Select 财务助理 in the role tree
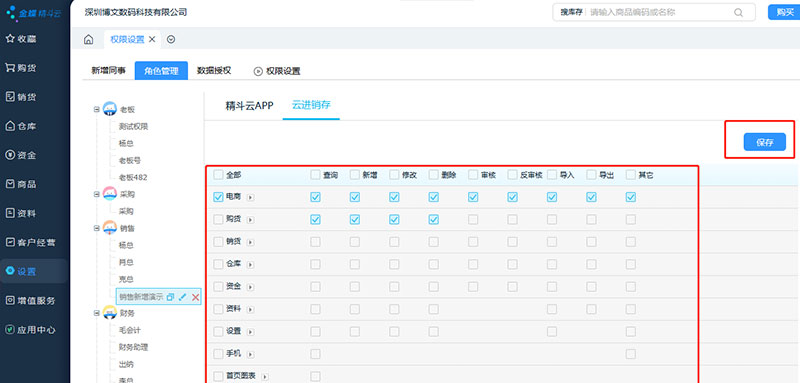 [x=133, y=347]
